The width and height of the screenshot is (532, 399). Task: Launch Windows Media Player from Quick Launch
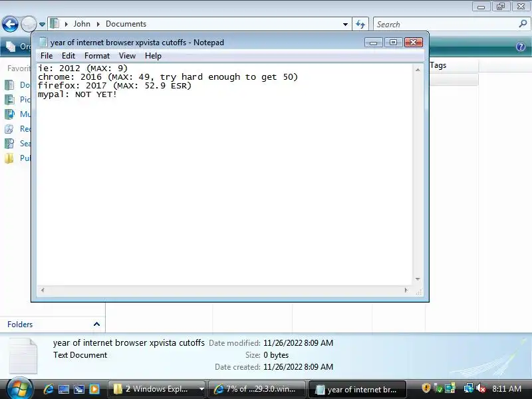tap(94, 389)
